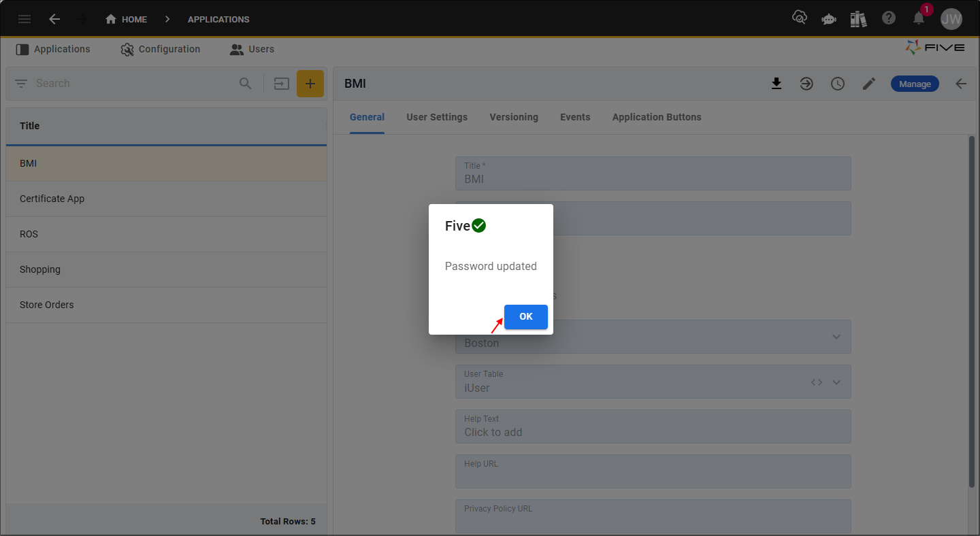Select the Store Orders row

(166, 305)
